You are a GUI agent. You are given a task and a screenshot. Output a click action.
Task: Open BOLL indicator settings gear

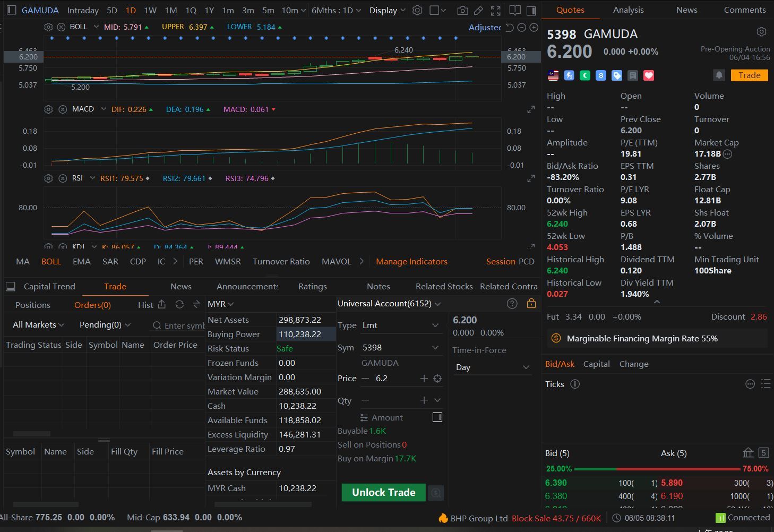(48, 27)
